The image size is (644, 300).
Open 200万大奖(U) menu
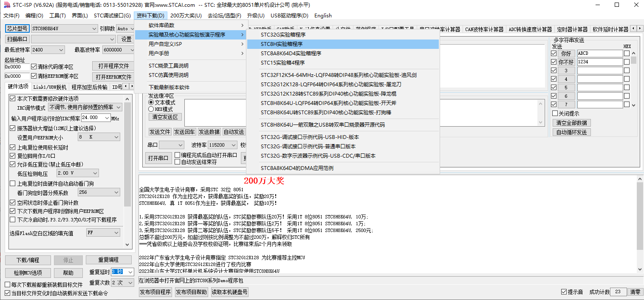pyautogui.click(x=186, y=16)
